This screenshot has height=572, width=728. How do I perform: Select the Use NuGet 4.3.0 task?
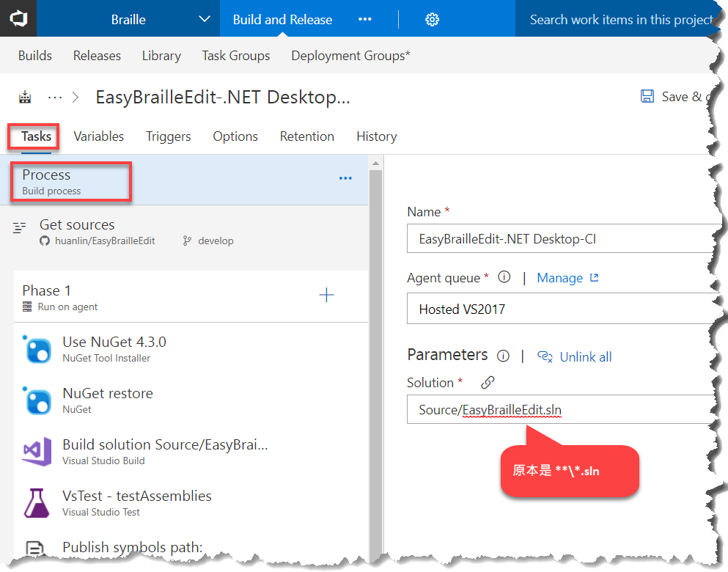(191, 348)
